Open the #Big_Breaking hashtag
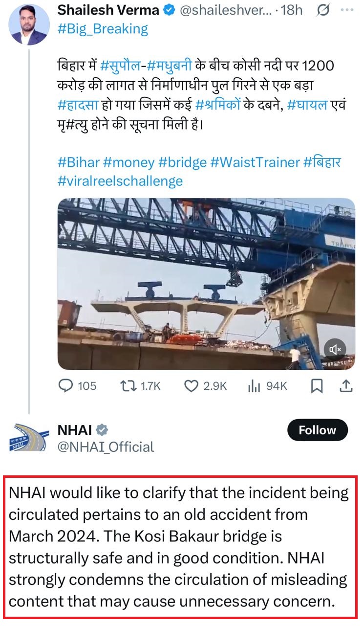 (103, 29)
